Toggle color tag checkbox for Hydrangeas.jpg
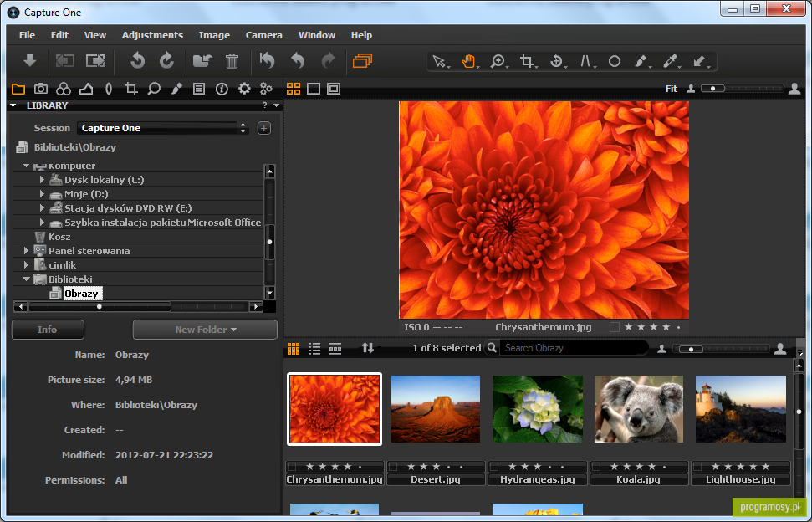Image resolution: width=812 pixels, height=522 pixels. pyautogui.click(x=494, y=467)
